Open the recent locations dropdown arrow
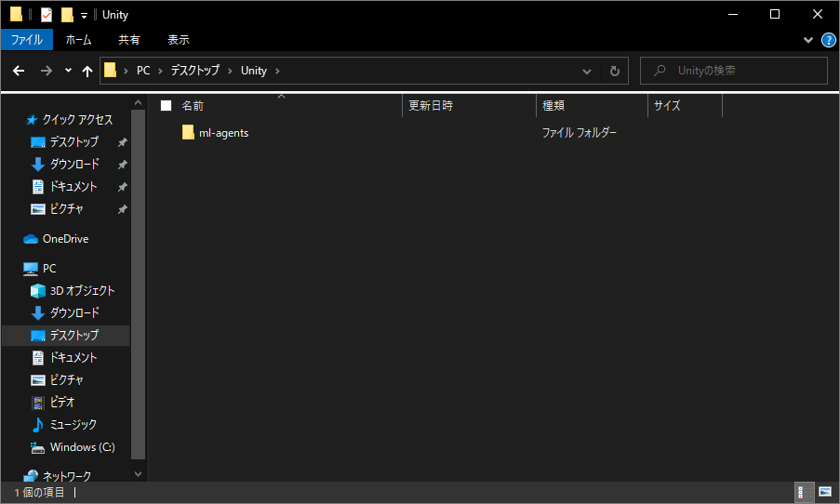 (x=68, y=70)
